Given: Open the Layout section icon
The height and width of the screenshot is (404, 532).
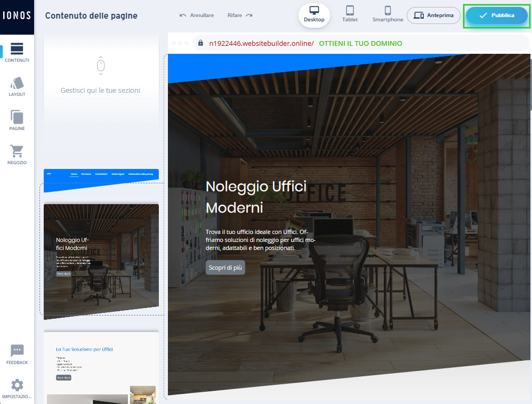Looking at the screenshot, I should click(x=17, y=86).
